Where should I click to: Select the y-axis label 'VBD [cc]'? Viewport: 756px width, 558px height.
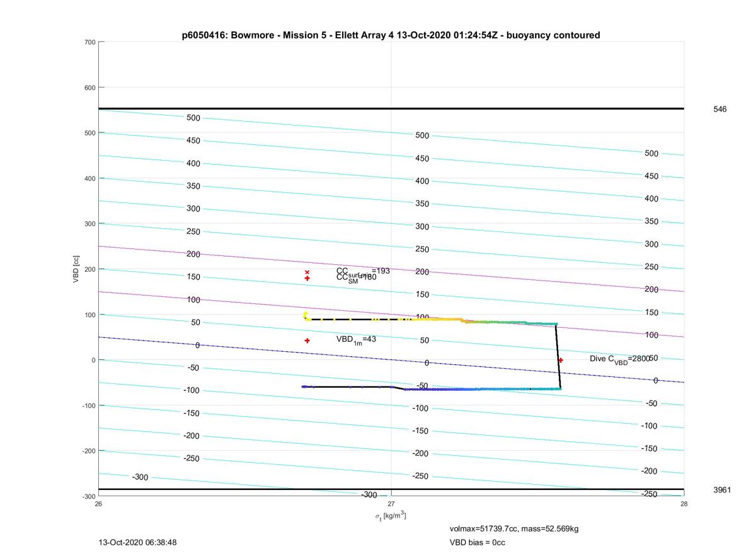[76, 269]
